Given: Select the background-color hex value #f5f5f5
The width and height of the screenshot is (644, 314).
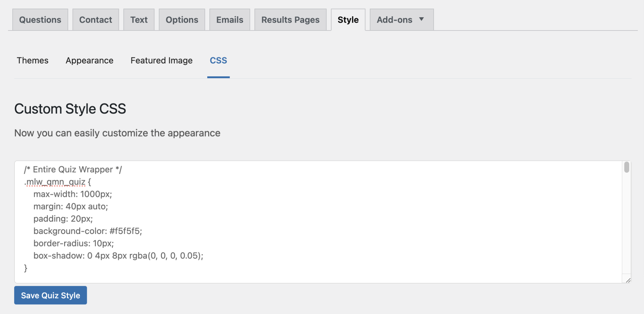Looking at the screenshot, I should coord(125,231).
